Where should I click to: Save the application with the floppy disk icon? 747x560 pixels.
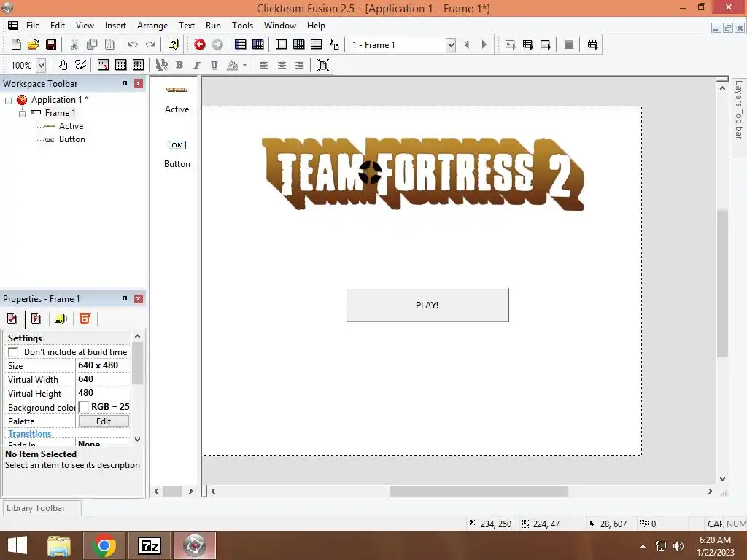pos(51,44)
